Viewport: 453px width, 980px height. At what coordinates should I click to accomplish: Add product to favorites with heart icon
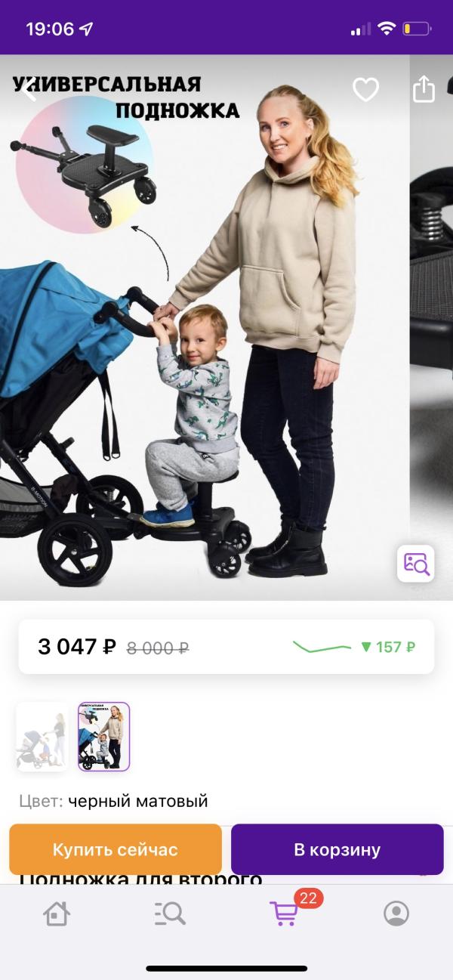point(366,90)
